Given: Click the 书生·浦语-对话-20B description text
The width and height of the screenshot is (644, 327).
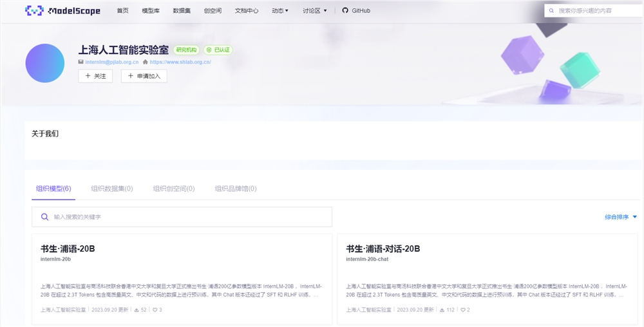Looking at the screenshot, I should pyautogui.click(x=487, y=290).
